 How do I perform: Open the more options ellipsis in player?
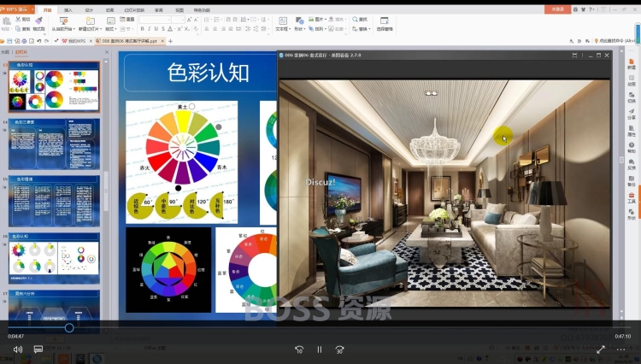click(621, 349)
